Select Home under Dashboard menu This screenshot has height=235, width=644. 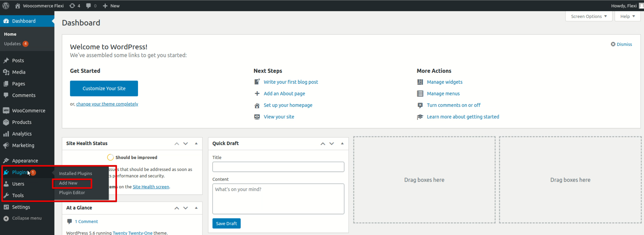tap(10, 34)
